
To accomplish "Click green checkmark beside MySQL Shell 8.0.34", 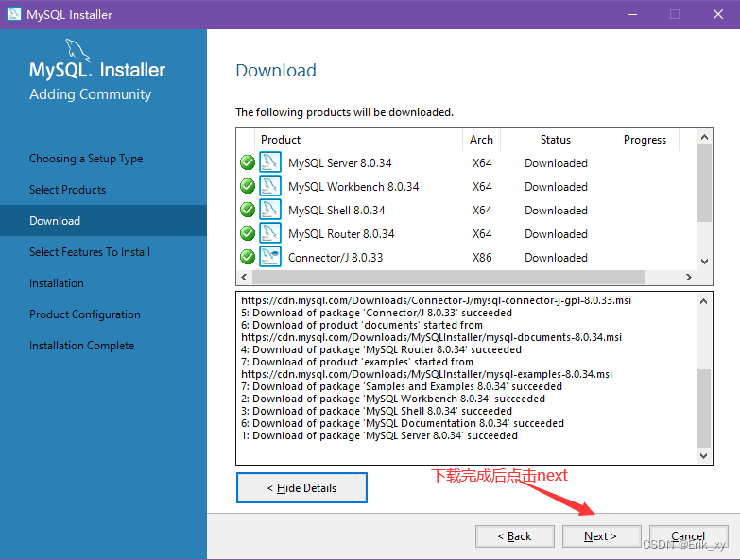I will [x=248, y=210].
